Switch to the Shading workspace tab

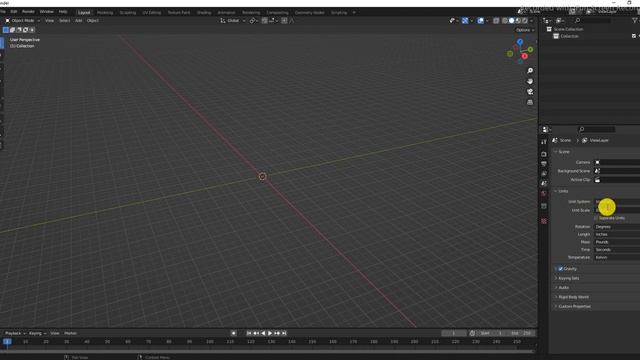coord(204,13)
